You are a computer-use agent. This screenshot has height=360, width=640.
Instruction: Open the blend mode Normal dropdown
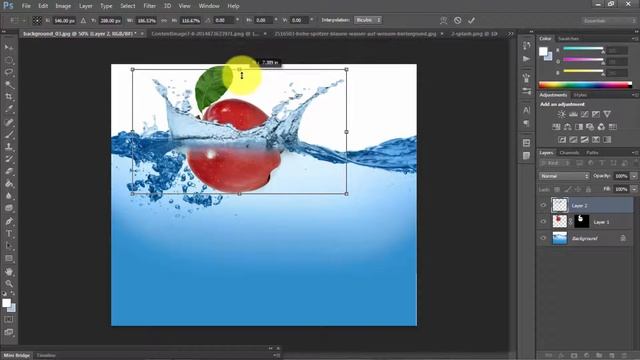(x=564, y=176)
